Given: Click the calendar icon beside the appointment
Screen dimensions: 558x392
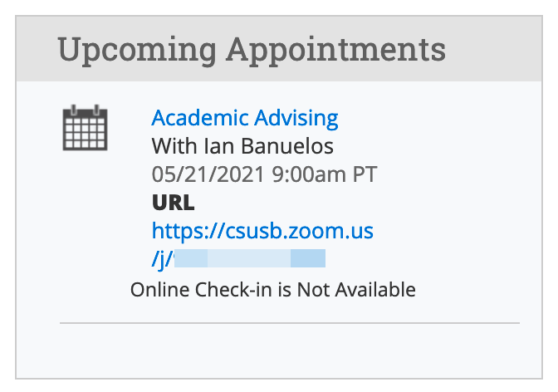Looking at the screenshot, I should (85, 128).
